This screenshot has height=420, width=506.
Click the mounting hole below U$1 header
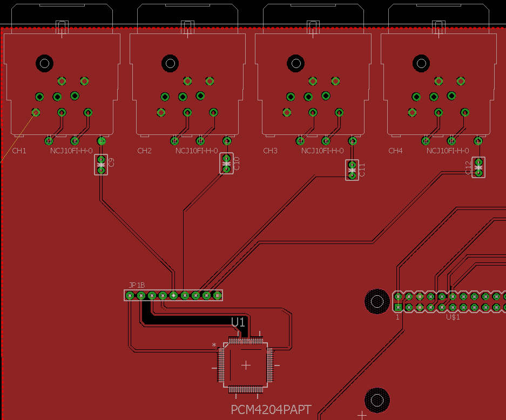pos(377,399)
